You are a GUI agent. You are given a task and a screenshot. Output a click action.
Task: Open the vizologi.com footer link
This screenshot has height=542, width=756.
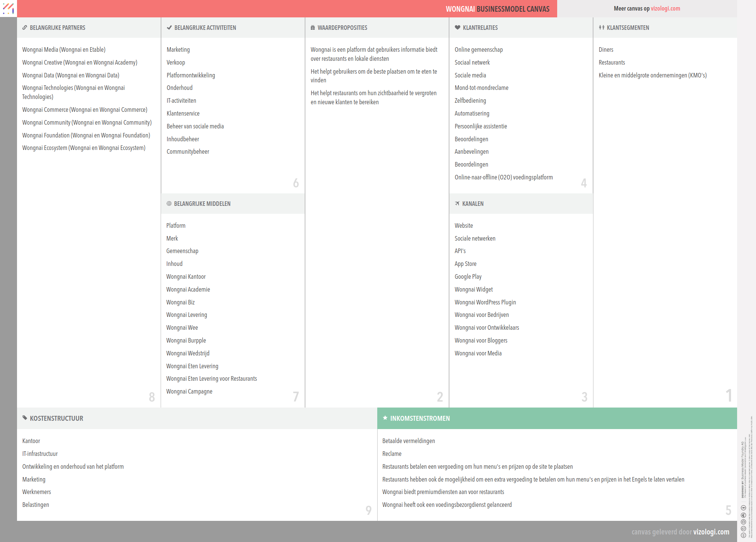pos(711,532)
